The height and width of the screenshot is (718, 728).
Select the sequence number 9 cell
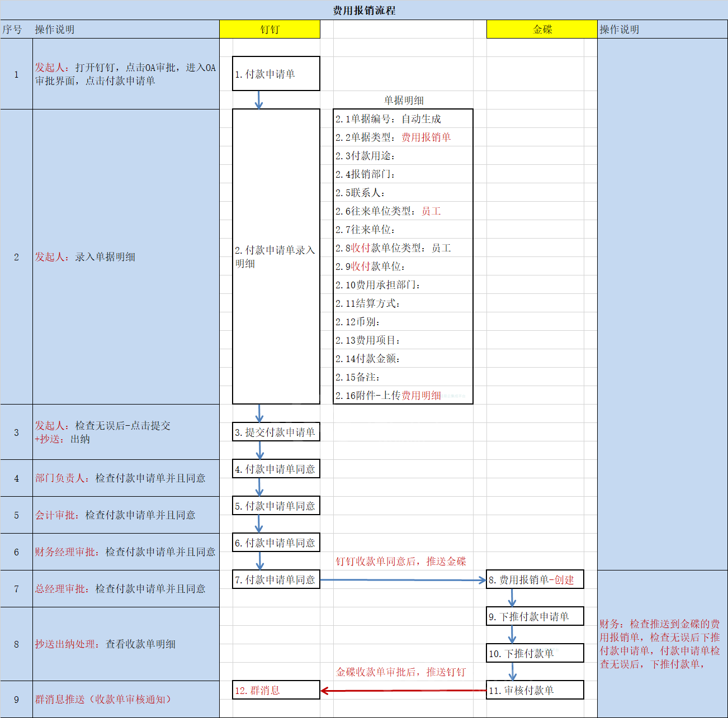pyautogui.click(x=16, y=699)
